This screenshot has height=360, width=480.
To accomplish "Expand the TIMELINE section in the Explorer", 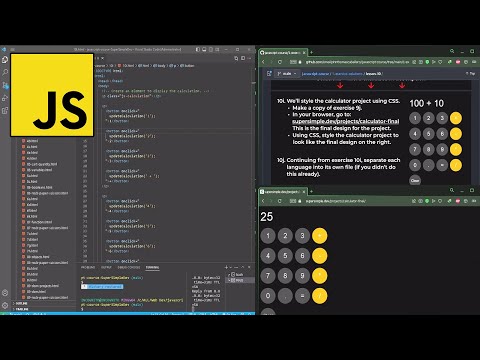I will tap(44, 309).
